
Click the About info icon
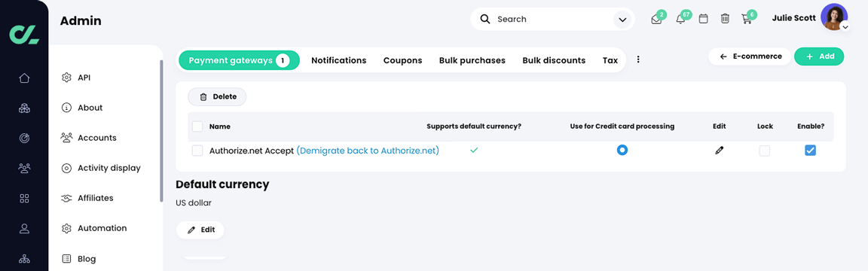[x=66, y=108]
